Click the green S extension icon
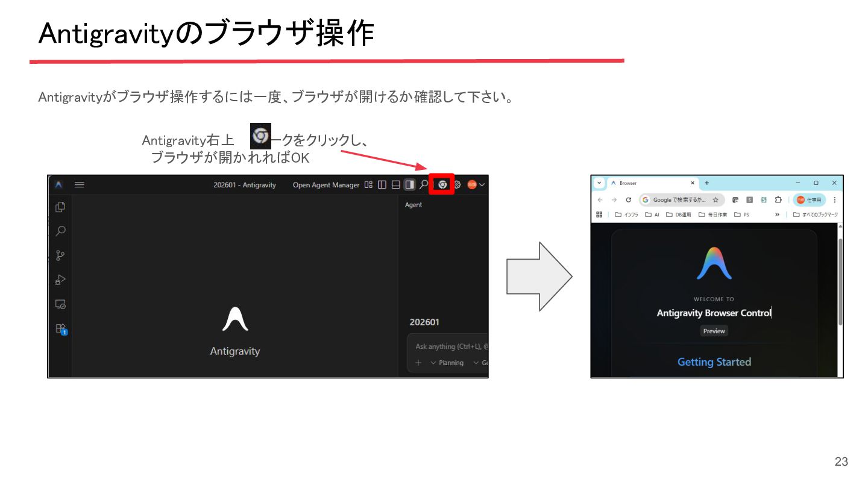Viewport: 868px width, 488px height. point(764,200)
